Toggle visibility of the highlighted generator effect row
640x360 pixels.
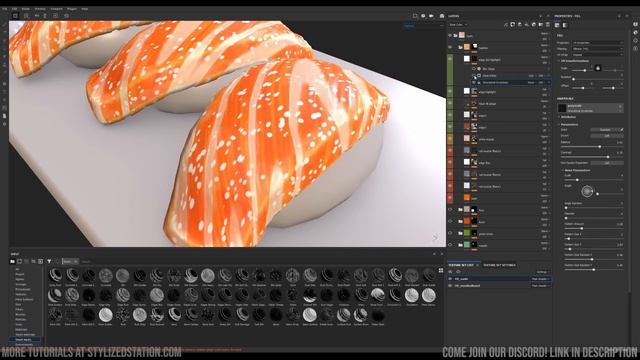tap(474, 82)
